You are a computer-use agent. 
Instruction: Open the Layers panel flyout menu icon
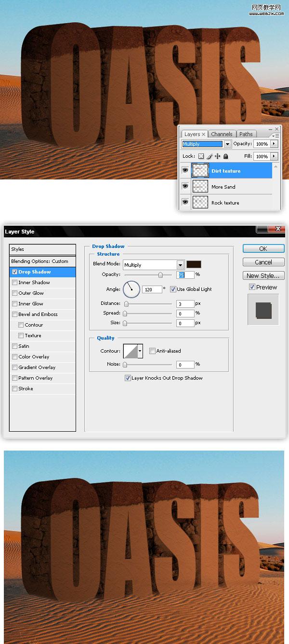coord(276,136)
